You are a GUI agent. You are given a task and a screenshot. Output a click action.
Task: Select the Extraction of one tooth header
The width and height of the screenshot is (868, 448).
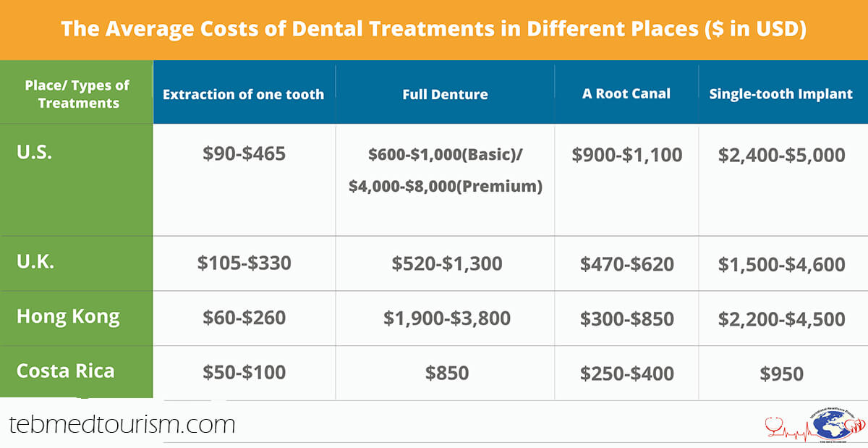coord(244,94)
